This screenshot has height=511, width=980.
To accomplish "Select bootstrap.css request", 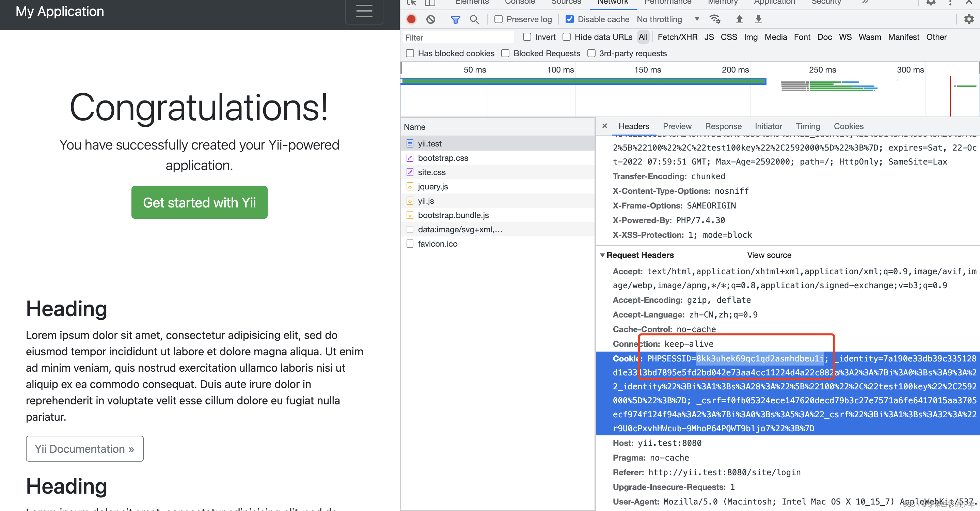I will point(497,158).
